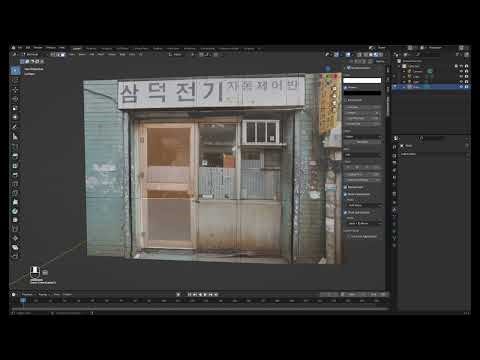The width and height of the screenshot is (480, 360).
Task: Click the Blender logo menu icon
Action: (13, 48)
